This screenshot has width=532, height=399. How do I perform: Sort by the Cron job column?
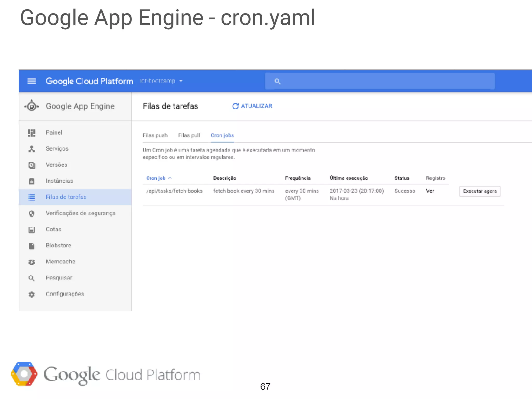click(x=159, y=178)
